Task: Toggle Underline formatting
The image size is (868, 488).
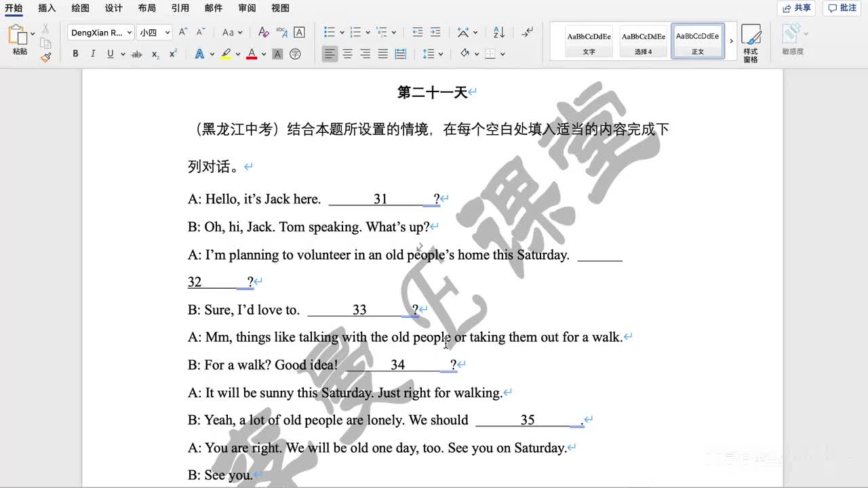Action: [x=111, y=54]
